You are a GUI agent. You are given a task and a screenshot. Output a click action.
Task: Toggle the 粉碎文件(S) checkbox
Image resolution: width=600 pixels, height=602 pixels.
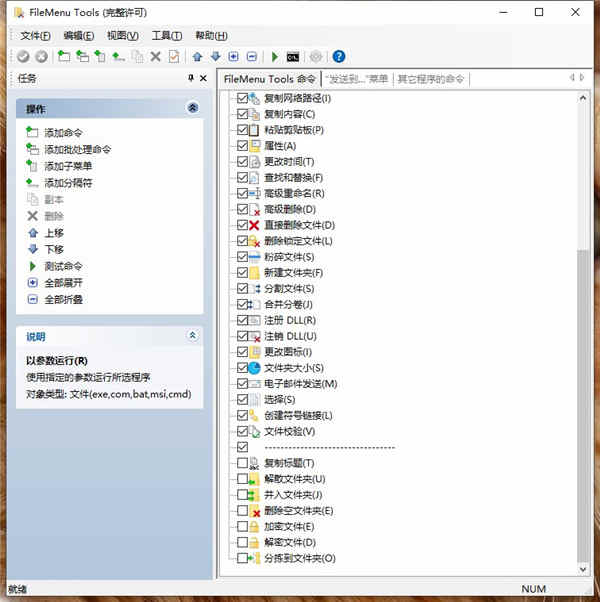click(242, 257)
